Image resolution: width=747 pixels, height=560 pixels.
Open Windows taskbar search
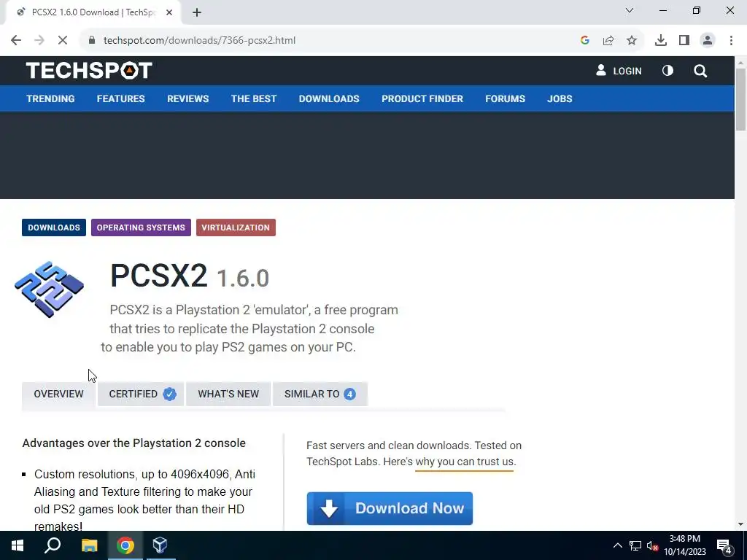(x=53, y=545)
